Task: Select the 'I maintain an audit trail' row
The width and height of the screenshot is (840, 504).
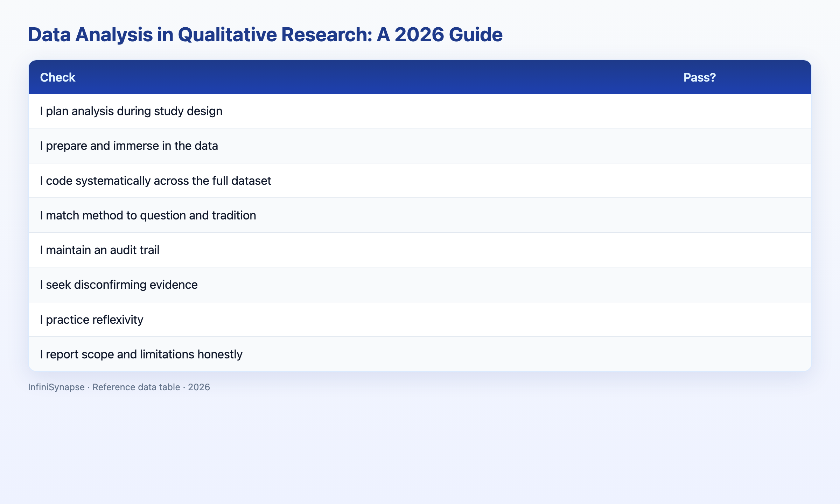Action: [420, 250]
